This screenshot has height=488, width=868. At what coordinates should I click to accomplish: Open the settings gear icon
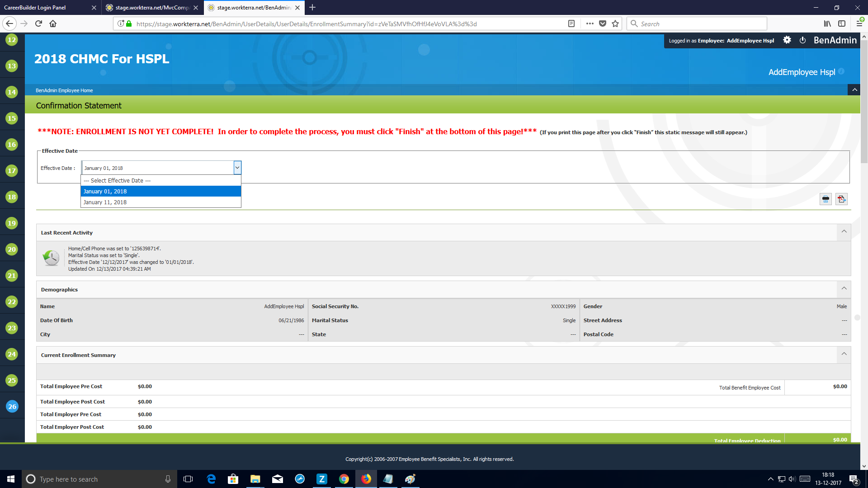coord(787,40)
